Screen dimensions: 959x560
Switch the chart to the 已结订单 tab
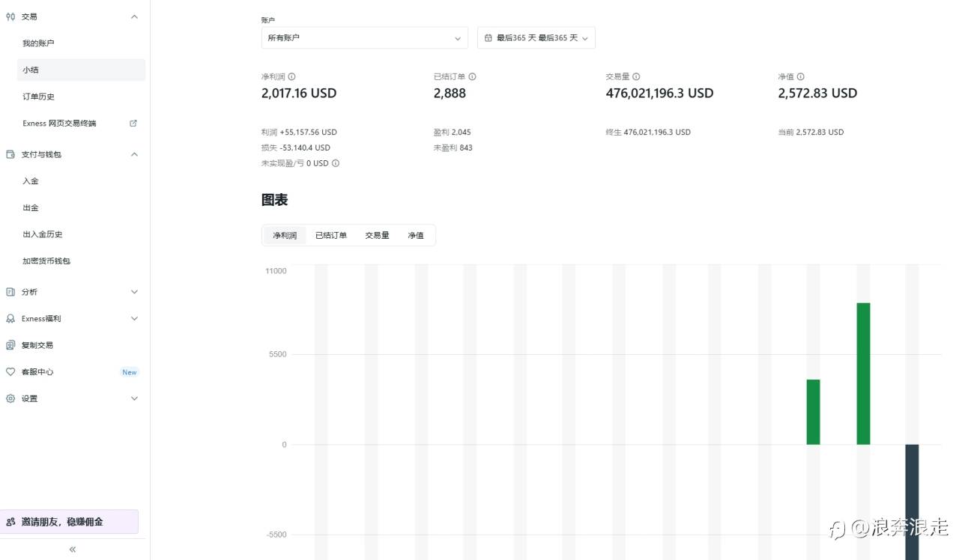(330, 235)
